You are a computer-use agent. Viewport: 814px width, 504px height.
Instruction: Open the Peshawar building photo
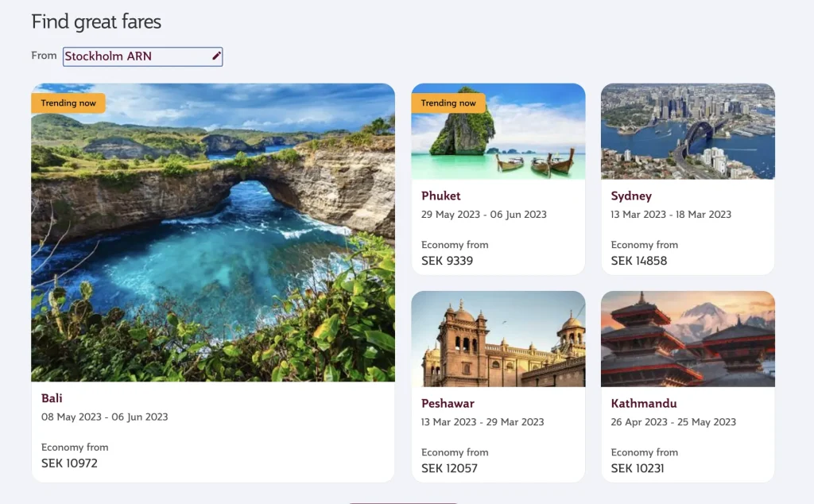point(498,339)
